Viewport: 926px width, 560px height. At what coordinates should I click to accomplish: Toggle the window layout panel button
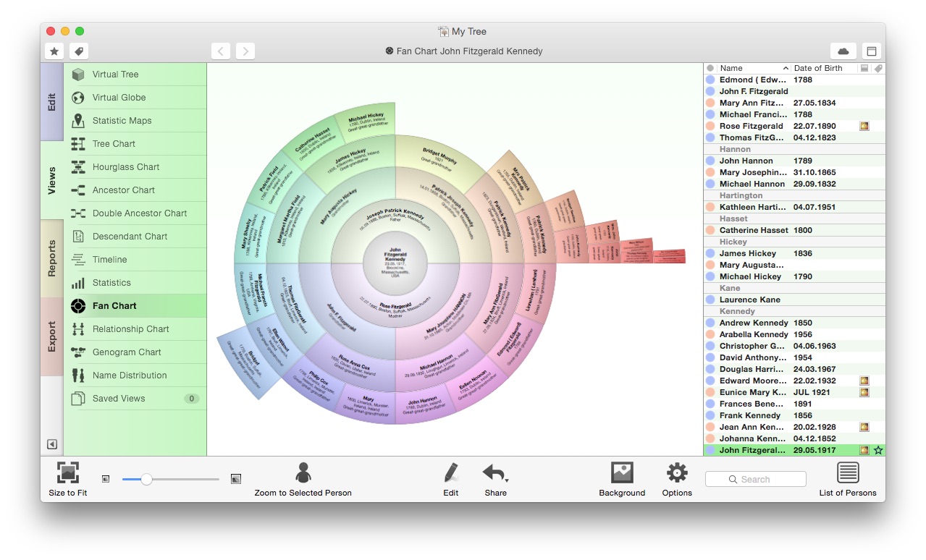(x=872, y=51)
